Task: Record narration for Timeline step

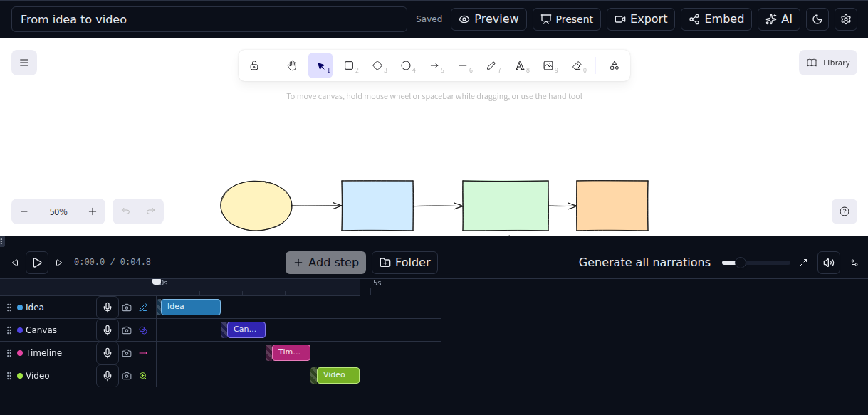Action: 108,353
